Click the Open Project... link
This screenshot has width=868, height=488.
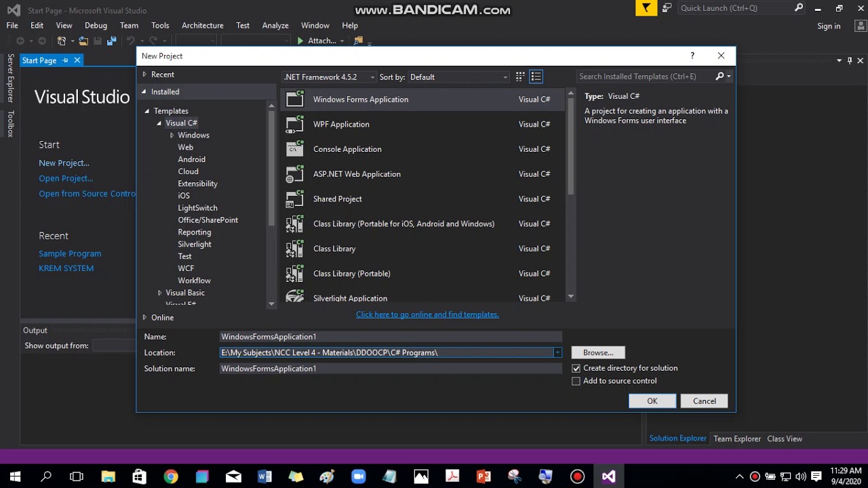(66, 178)
